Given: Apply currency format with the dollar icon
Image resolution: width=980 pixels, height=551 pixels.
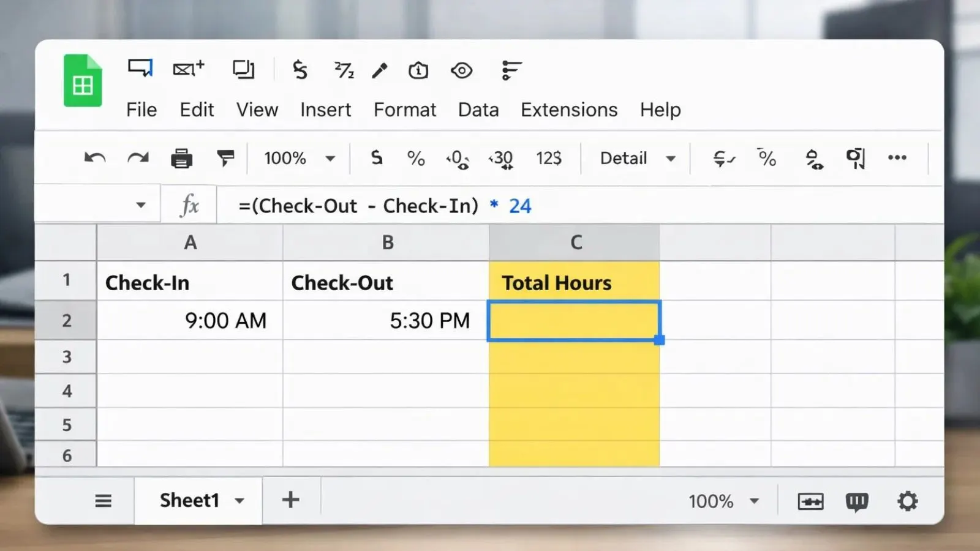Looking at the screenshot, I should tap(377, 158).
